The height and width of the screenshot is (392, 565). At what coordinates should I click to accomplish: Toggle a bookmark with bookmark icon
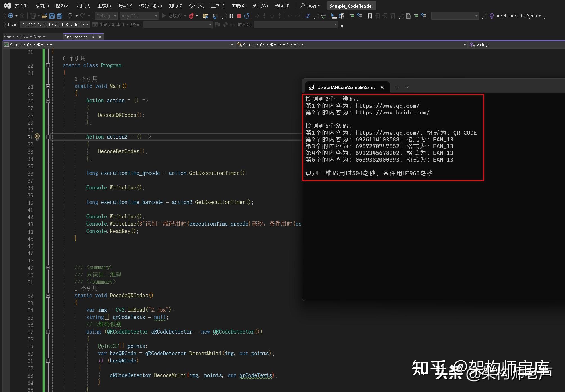[x=370, y=16]
